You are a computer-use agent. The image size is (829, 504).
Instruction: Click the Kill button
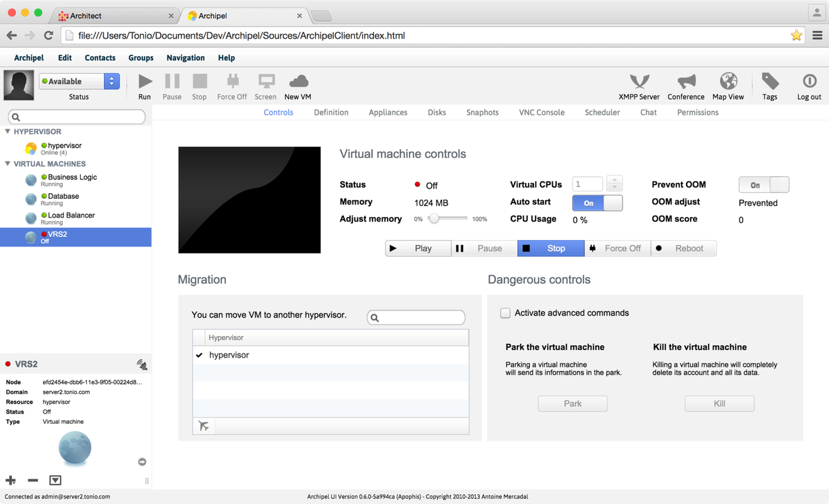pos(719,404)
